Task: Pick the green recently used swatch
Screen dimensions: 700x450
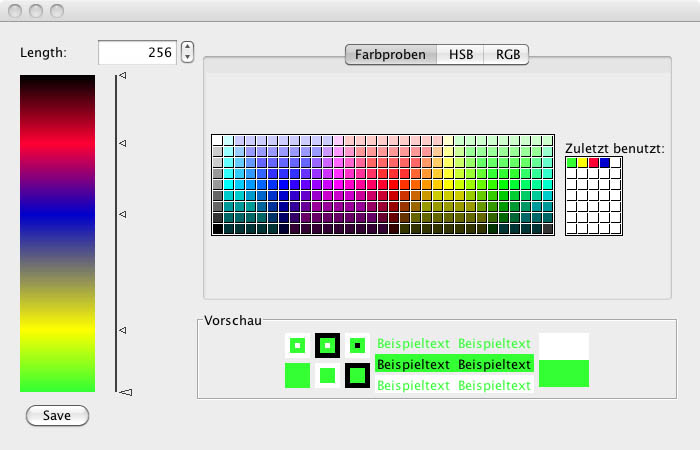Action: coord(572,162)
